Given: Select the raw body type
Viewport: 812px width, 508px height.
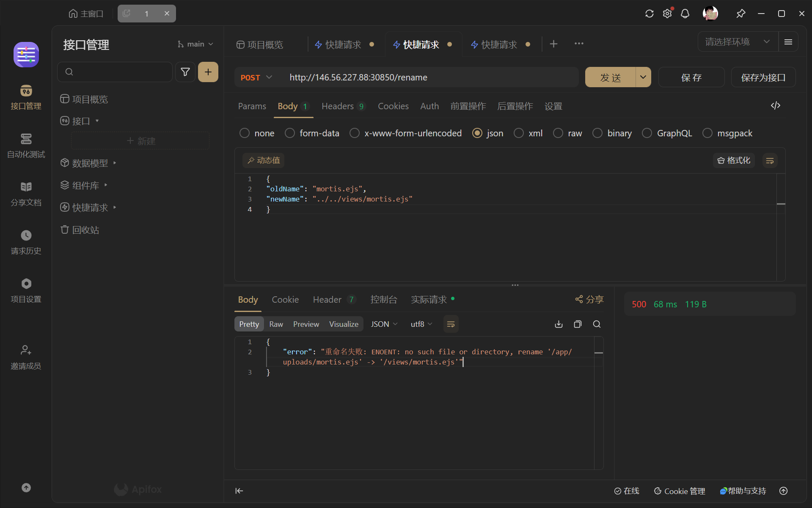Looking at the screenshot, I should [567, 133].
